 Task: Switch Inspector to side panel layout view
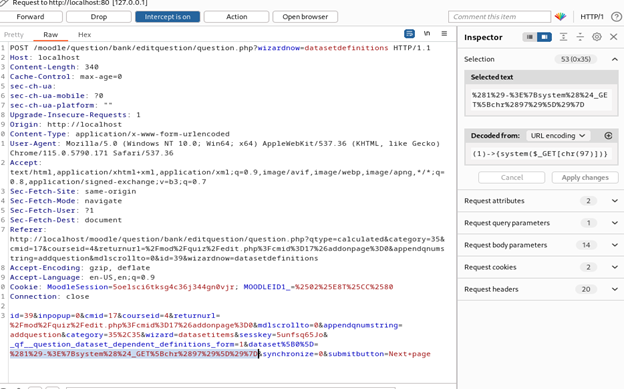click(544, 37)
